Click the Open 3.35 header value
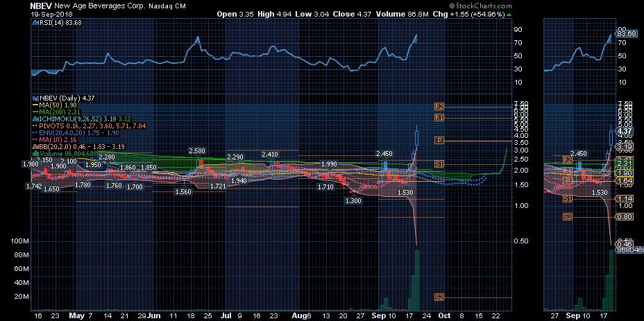 click(x=235, y=14)
